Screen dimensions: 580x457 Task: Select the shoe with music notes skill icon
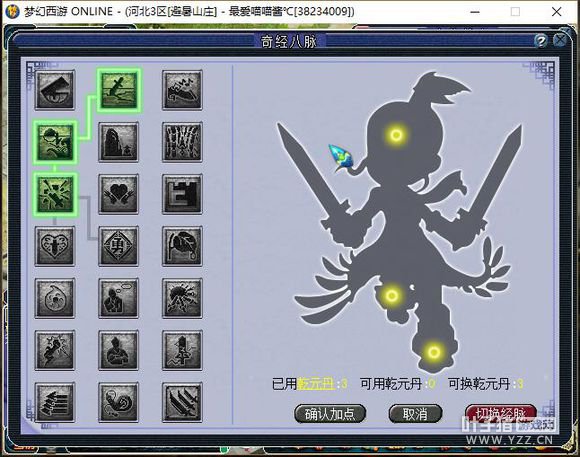click(x=182, y=90)
